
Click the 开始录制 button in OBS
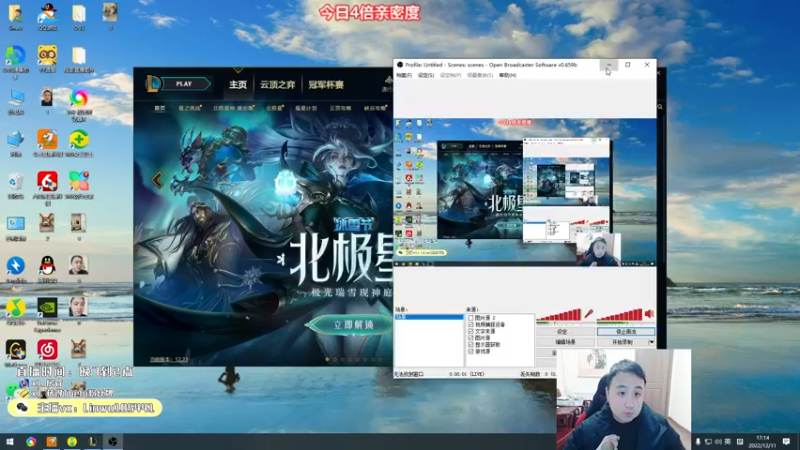pyautogui.click(x=622, y=342)
